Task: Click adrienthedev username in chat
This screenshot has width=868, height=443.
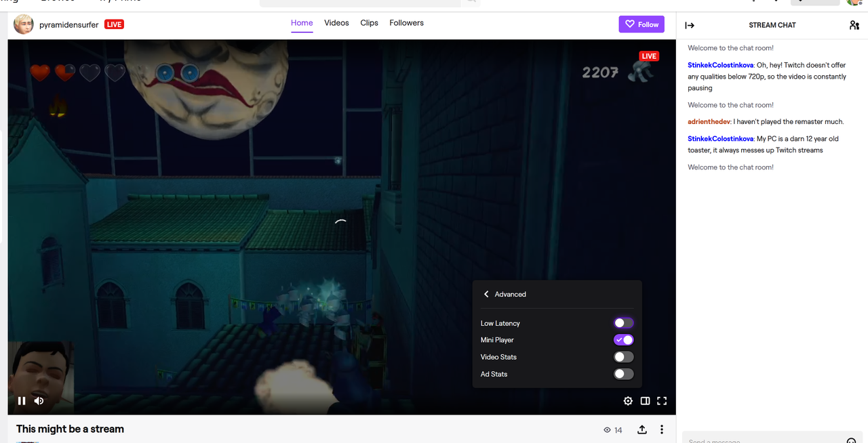Action: pos(709,122)
